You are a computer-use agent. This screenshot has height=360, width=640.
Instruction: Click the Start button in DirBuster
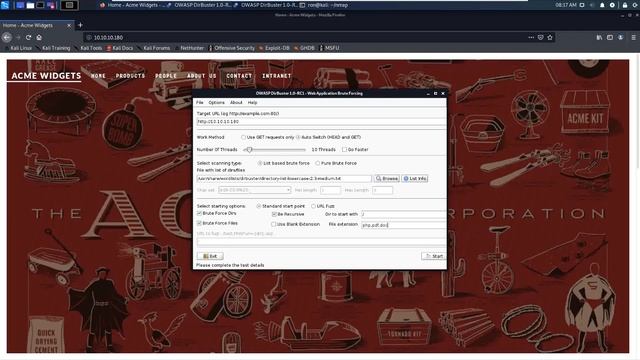[434, 256]
